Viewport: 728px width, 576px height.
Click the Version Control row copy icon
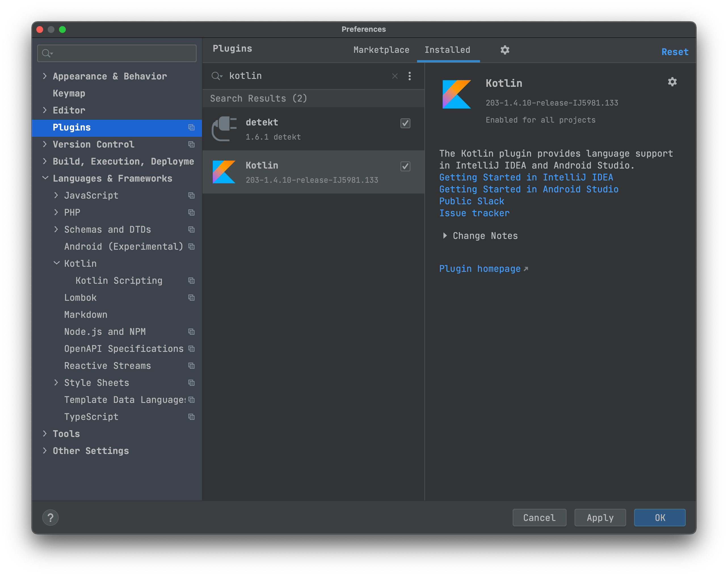pos(192,144)
